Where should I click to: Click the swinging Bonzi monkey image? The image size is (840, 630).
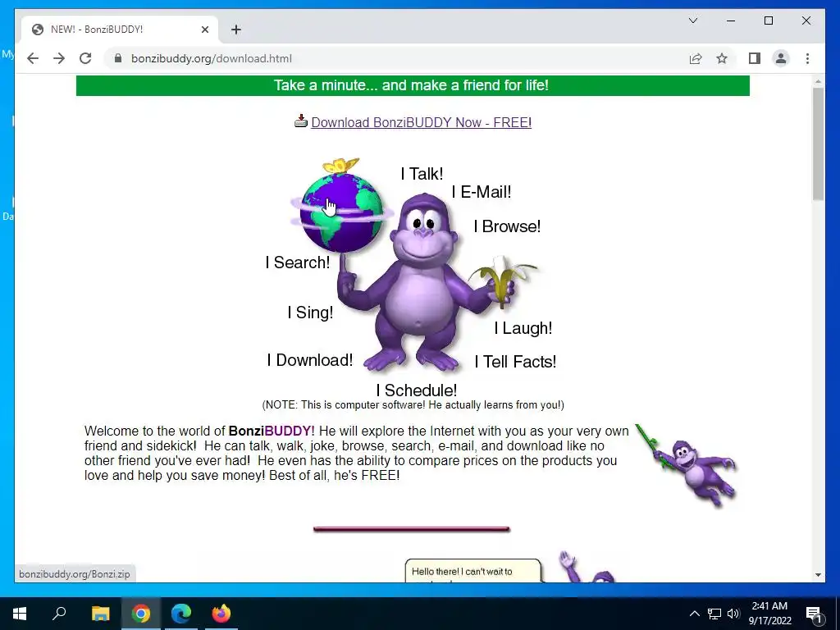coord(688,465)
